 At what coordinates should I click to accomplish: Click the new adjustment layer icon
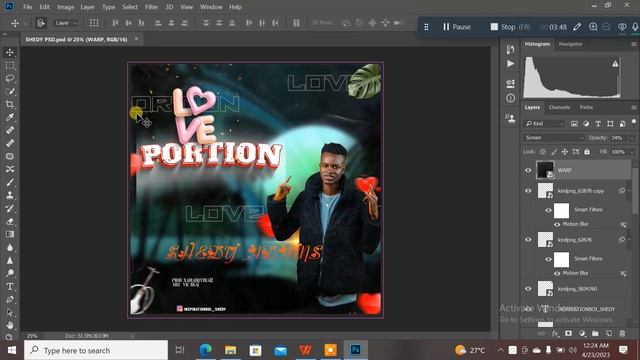pos(582,333)
